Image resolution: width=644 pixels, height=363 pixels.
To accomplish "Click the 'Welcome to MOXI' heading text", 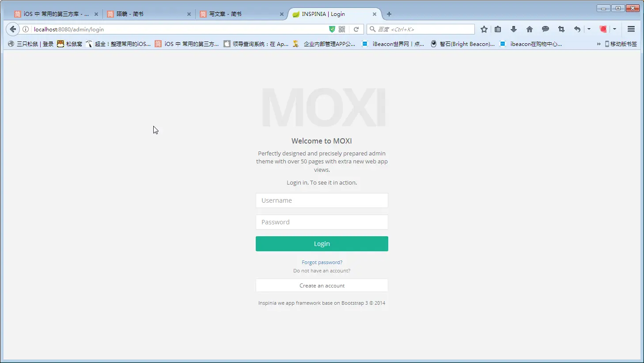I will pyautogui.click(x=322, y=141).
